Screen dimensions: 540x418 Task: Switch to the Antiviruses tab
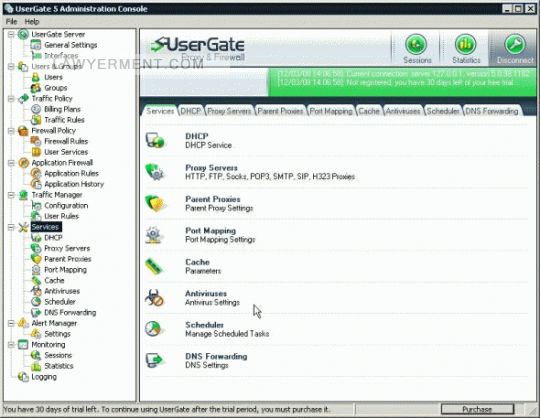pyautogui.click(x=403, y=111)
